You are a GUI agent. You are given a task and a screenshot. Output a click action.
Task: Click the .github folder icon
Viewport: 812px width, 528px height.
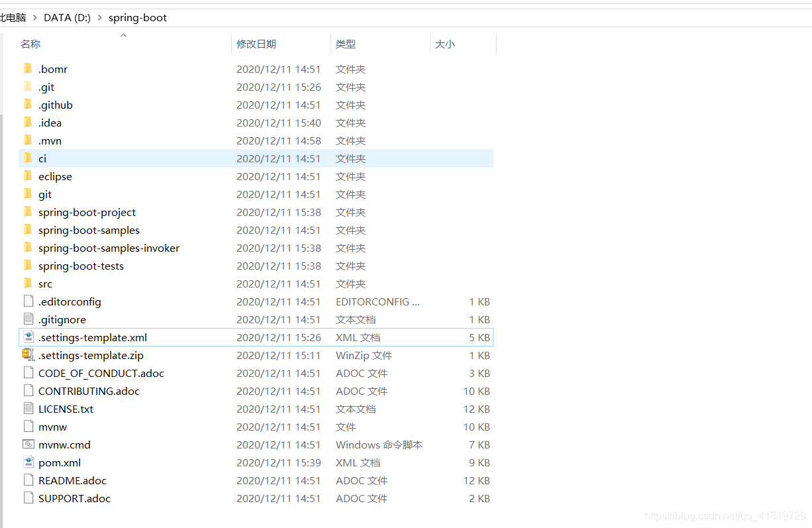(28, 105)
